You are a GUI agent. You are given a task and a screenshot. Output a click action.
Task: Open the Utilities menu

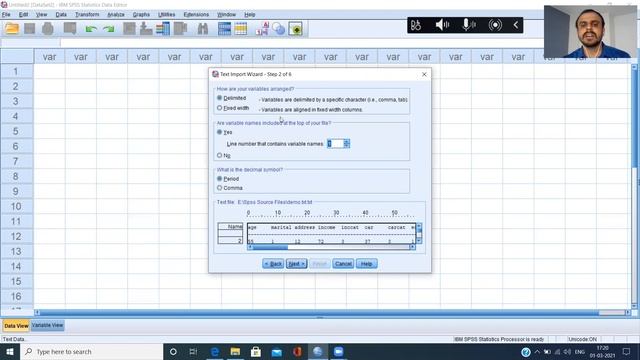(167, 14)
